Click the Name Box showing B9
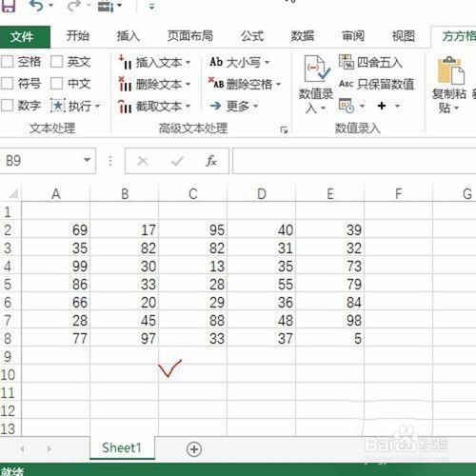 pyautogui.click(x=41, y=161)
